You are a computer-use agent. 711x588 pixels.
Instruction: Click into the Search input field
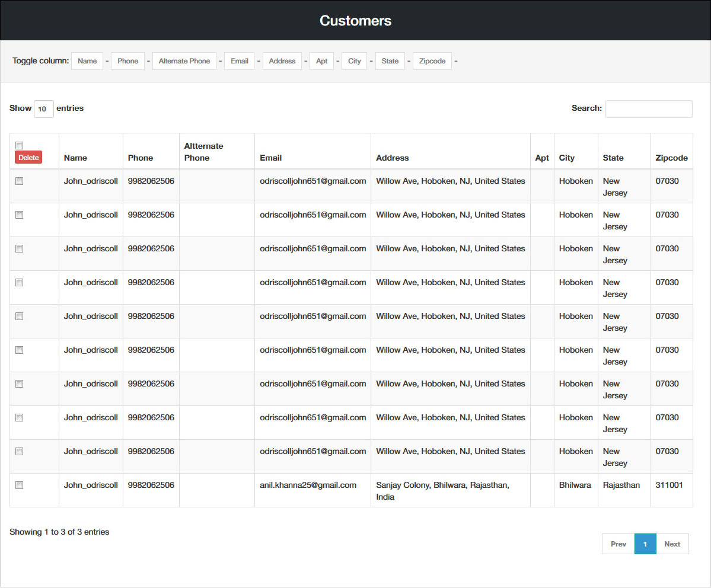pyautogui.click(x=648, y=109)
